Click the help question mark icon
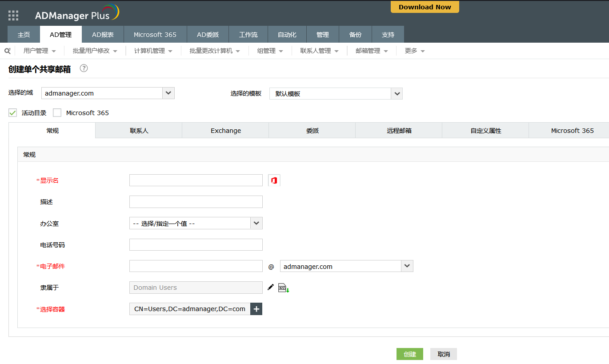Image resolution: width=609 pixels, height=364 pixels. tap(84, 68)
